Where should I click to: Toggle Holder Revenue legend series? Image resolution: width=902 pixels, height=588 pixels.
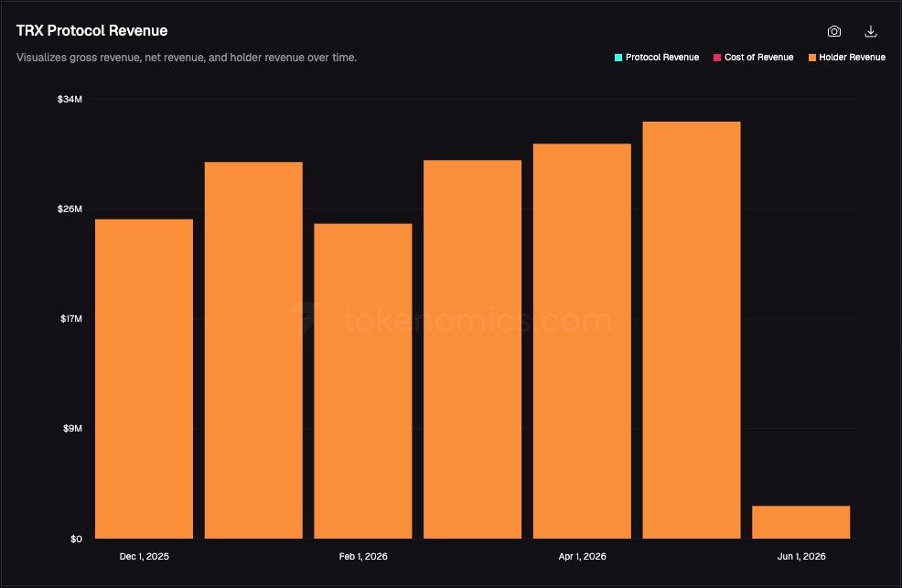click(x=847, y=58)
